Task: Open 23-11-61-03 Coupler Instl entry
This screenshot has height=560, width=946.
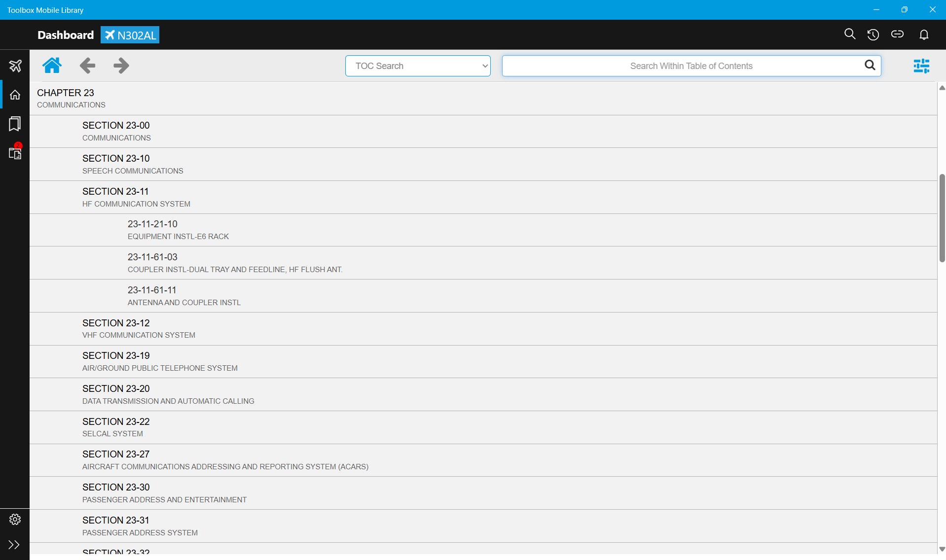Action: (483, 263)
